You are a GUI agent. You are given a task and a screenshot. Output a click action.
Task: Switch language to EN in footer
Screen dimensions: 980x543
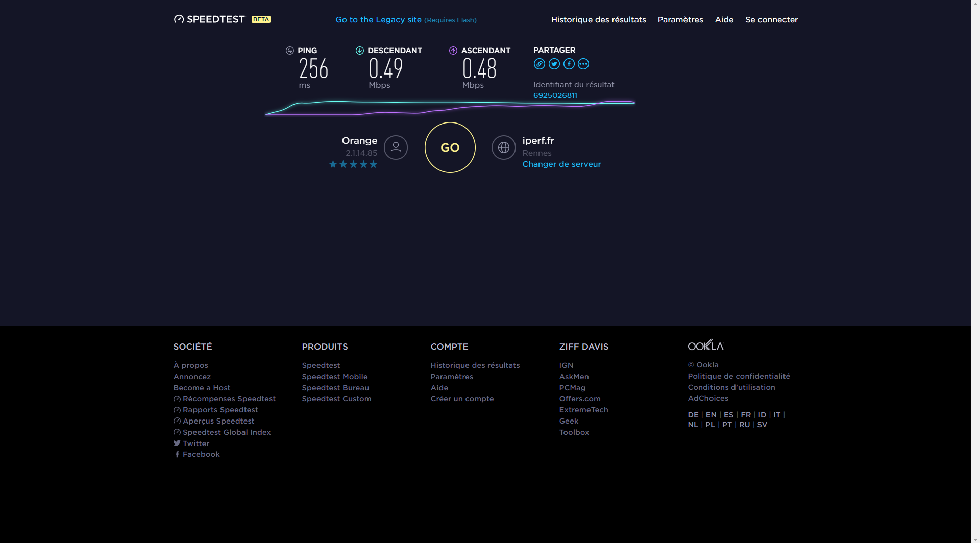click(x=710, y=415)
